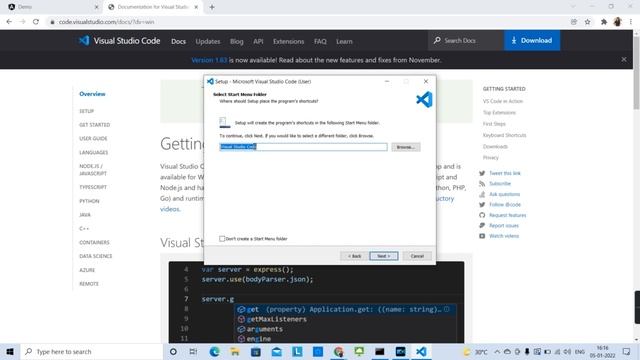Click the browser forward arrow
Image resolution: width=640 pixels, height=360 pixels.
tap(22, 22)
